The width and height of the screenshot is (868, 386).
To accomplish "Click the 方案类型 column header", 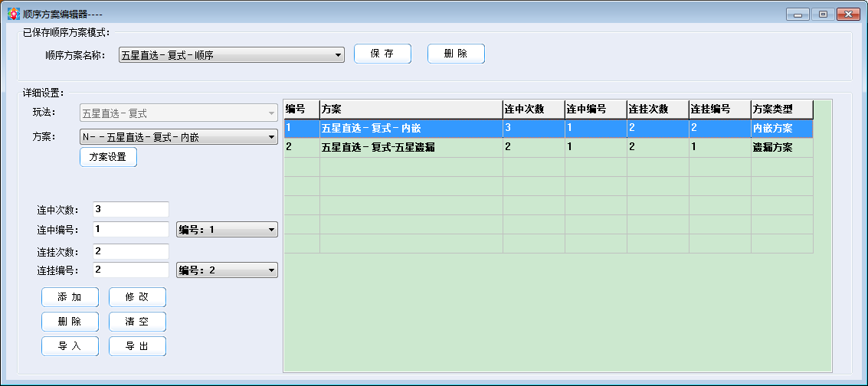I will point(781,110).
